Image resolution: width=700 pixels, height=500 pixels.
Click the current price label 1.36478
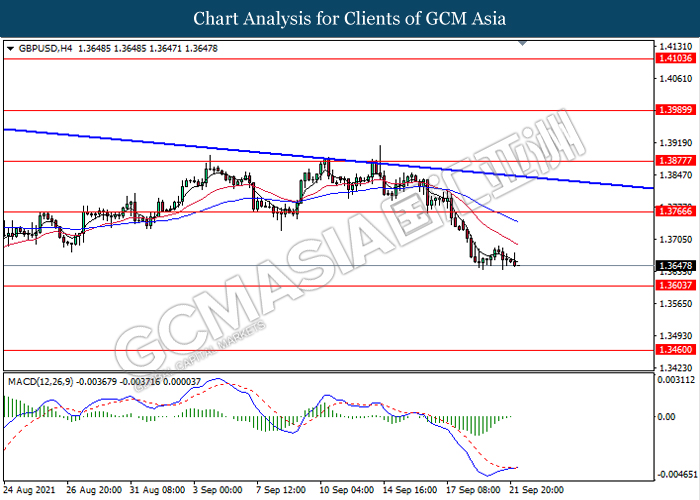(675, 266)
